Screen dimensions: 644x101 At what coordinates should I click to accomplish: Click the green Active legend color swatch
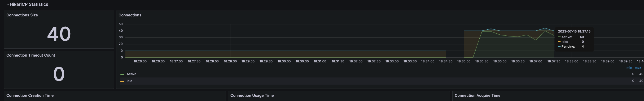point(122,74)
